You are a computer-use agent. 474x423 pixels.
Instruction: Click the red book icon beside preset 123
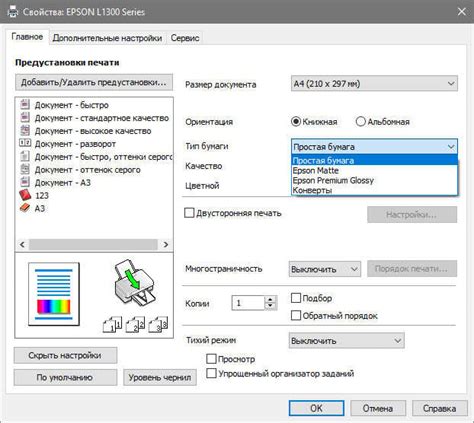coord(25,195)
